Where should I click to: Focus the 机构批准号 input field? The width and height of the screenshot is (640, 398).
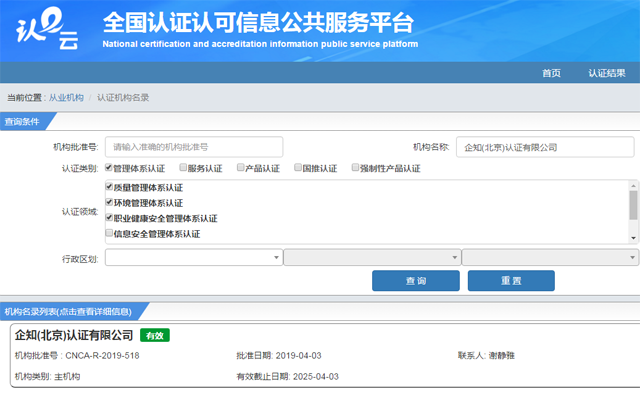point(194,147)
